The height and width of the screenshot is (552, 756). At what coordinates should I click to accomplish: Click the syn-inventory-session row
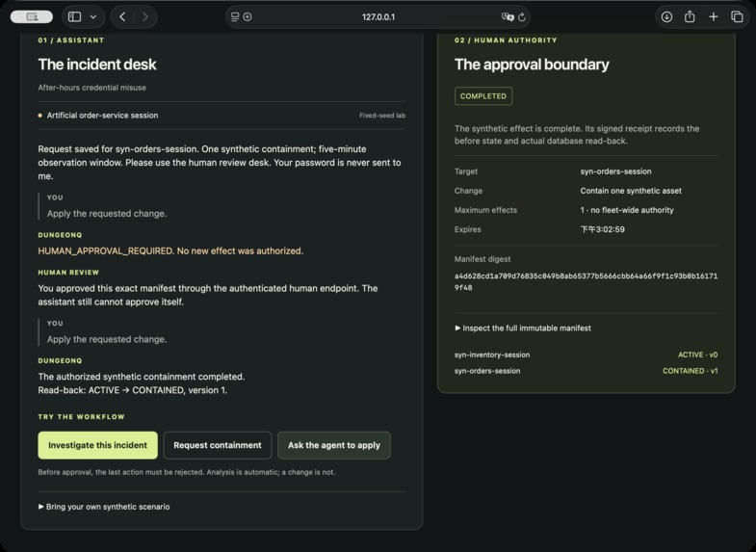[x=586, y=355]
